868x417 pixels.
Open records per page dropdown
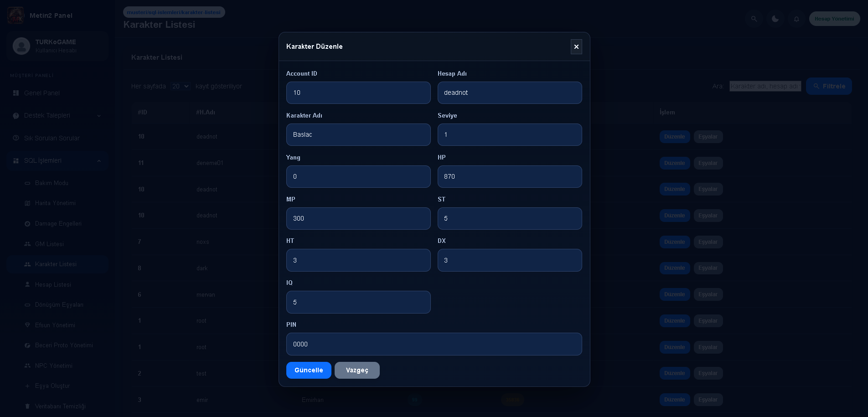(x=181, y=86)
